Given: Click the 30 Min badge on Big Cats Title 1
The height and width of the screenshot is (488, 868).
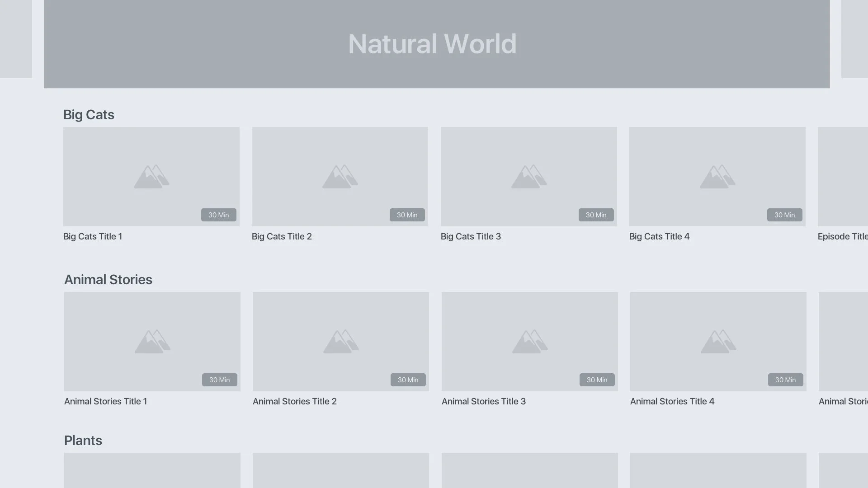Looking at the screenshot, I should click(219, 215).
